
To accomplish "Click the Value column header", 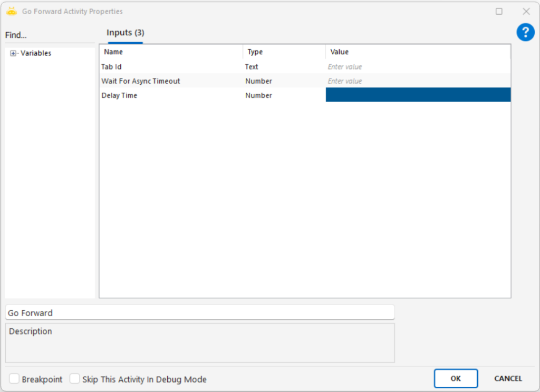I will 339,52.
